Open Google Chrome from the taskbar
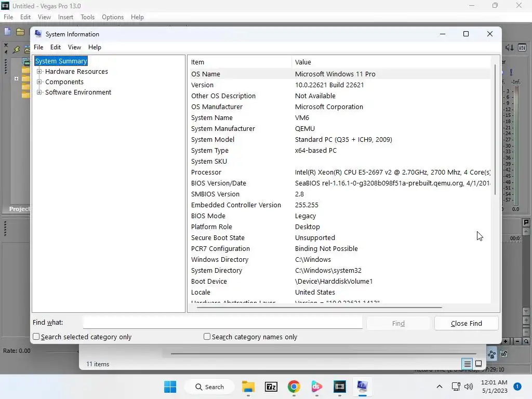 [294, 387]
